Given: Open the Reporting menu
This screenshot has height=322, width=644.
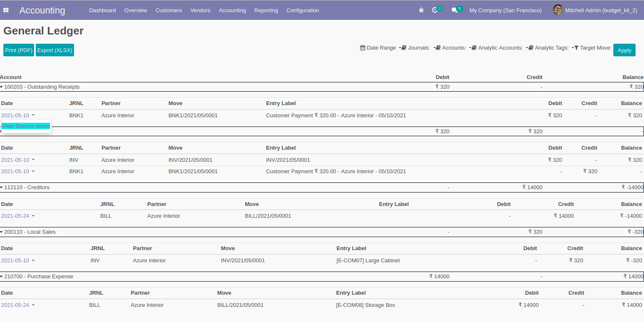Looking at the screenshot, I should [266, 10].
